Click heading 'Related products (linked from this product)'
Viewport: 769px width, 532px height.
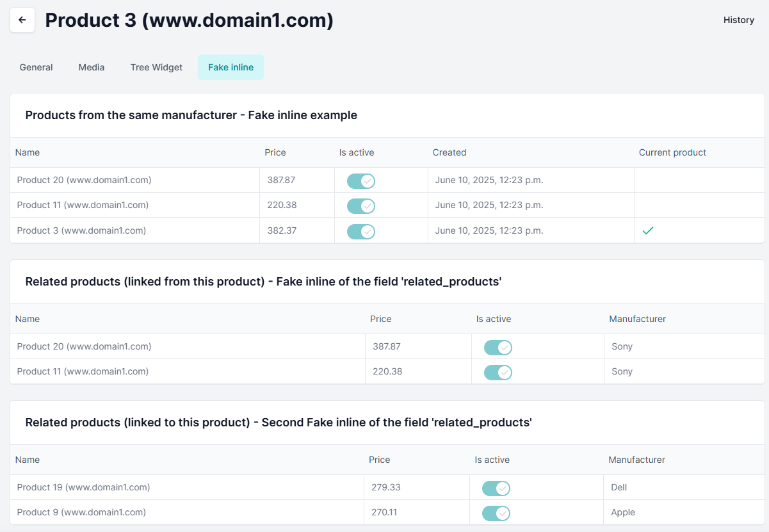[x=145, y=282]
